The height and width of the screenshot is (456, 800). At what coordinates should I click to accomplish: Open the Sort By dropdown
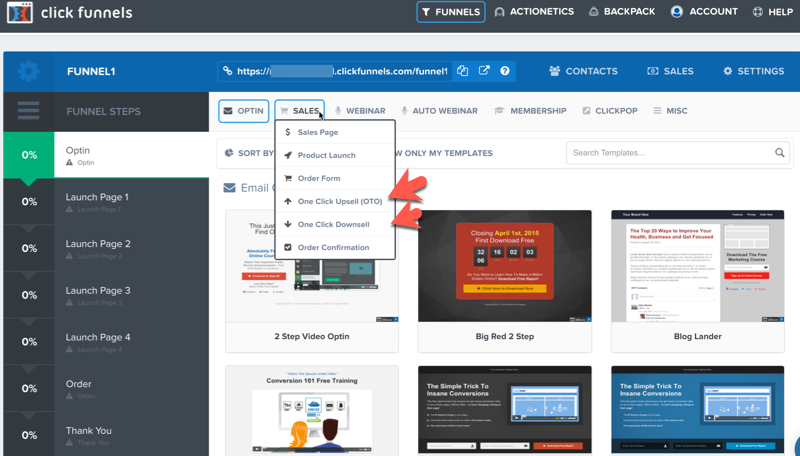(x=249, y=153)
